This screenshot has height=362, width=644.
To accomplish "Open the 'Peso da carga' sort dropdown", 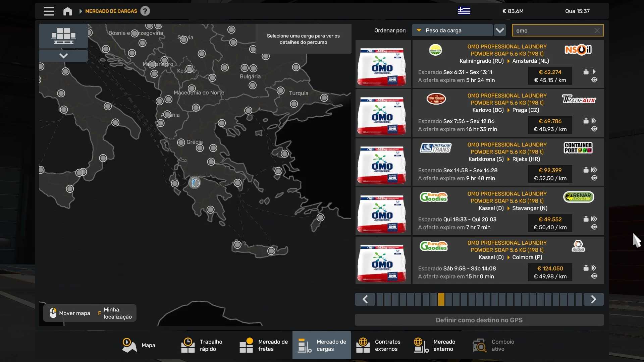I will [452, 31].
